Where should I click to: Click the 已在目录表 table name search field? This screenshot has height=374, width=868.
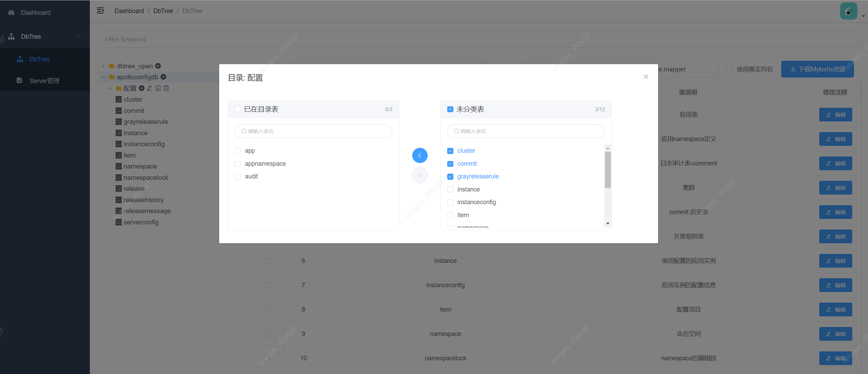(313, 131)
